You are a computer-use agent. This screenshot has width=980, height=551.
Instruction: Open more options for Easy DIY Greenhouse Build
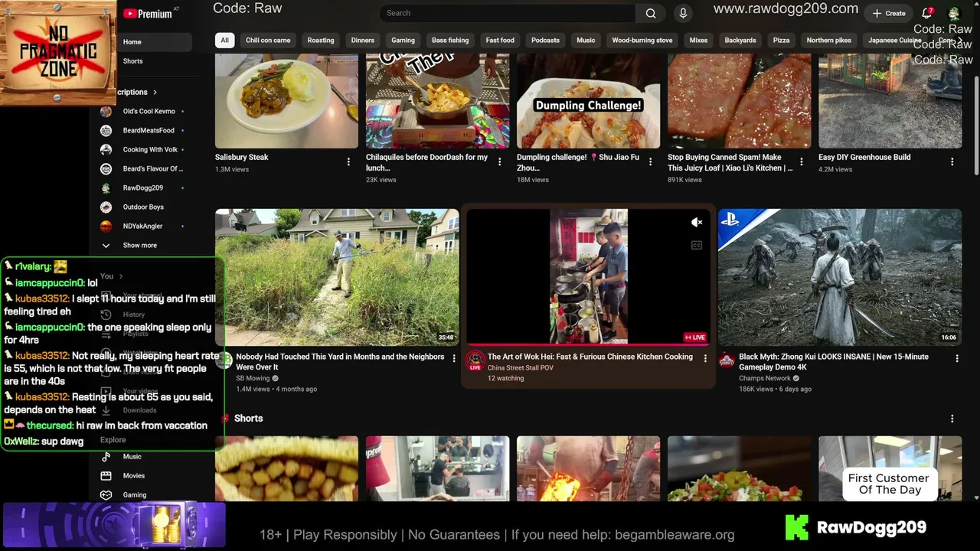[952, 161]
